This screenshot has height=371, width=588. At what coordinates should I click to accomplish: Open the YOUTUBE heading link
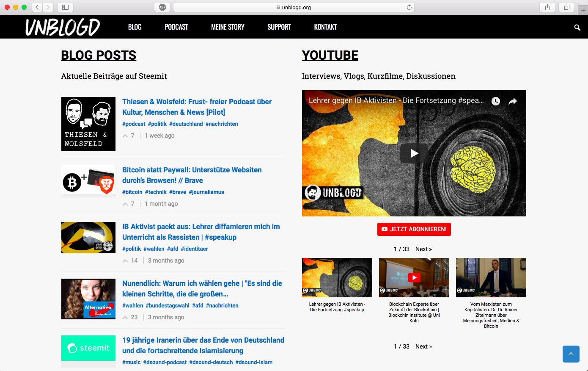coord(330,55)
